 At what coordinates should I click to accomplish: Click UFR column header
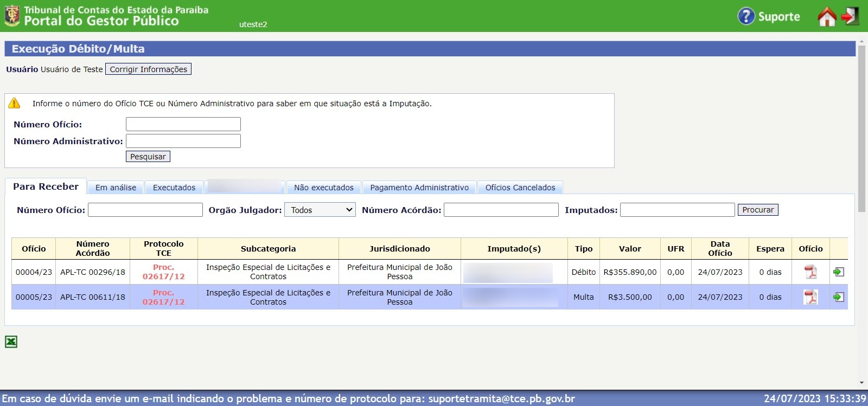pyautogui.click(x=676, y=249)
